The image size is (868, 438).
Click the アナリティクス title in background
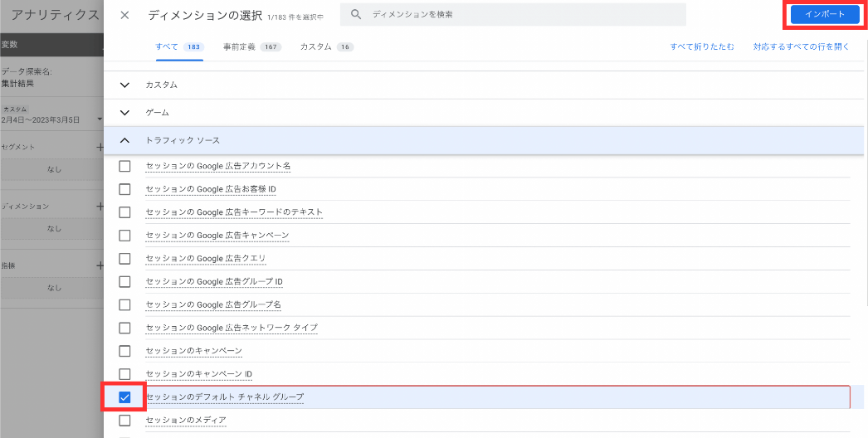(55, 15)
